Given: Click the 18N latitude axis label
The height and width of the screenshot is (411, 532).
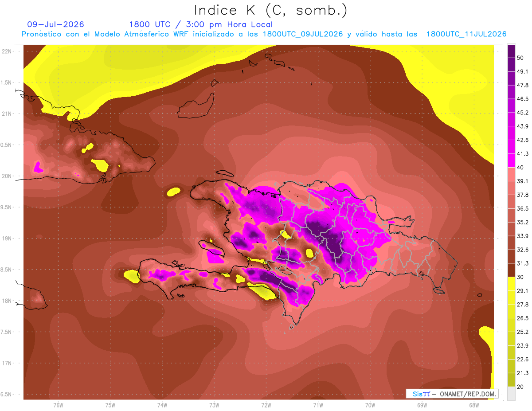Looking at the screenshot, I should tap(7, 301).
